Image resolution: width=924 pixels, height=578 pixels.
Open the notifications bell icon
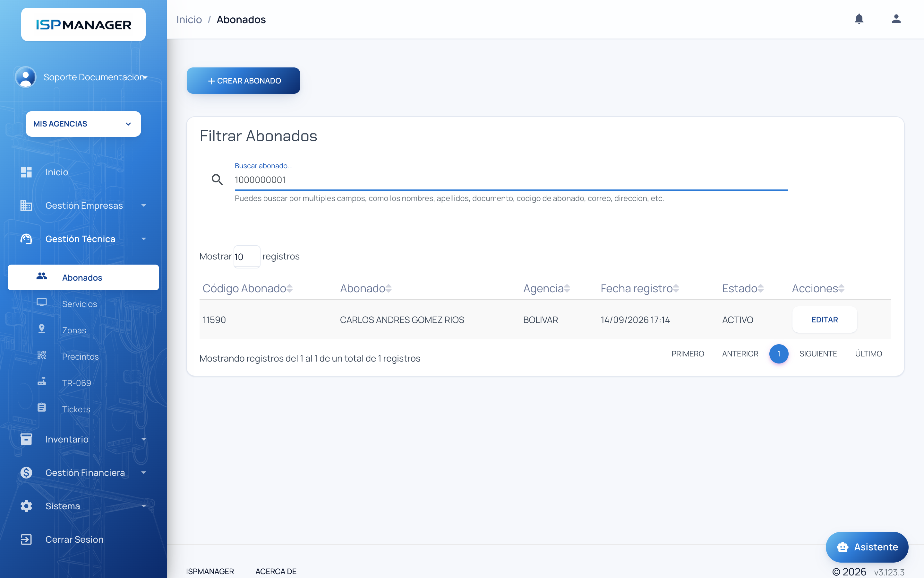(859, 19)
